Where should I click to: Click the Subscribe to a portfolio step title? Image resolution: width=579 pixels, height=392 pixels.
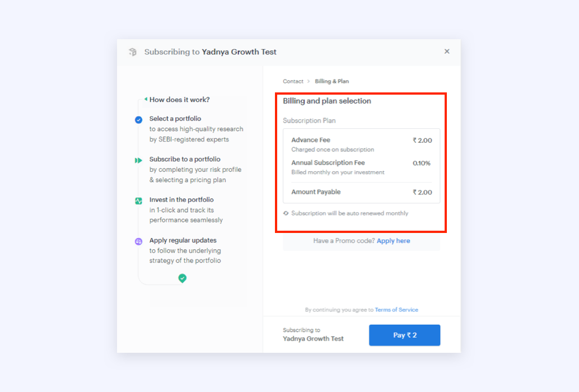185,159
